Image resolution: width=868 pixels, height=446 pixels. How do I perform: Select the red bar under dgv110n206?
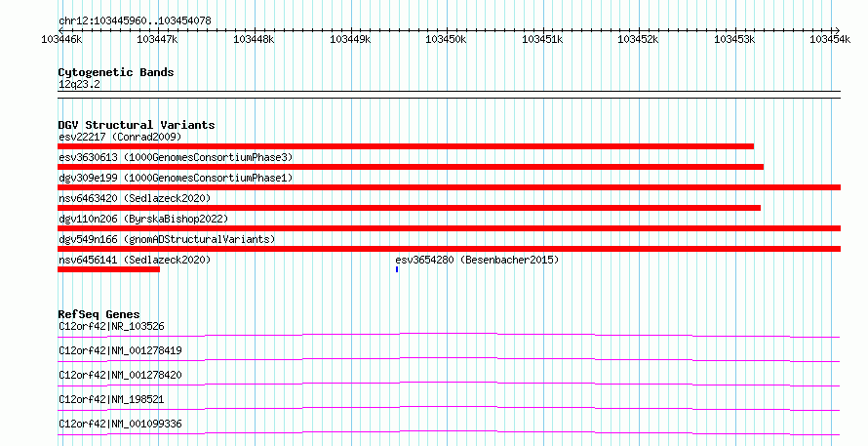click(x=449, y=228)
